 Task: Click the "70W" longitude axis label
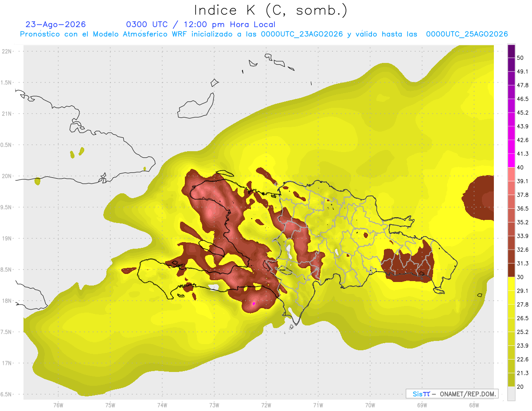[370, 405]
